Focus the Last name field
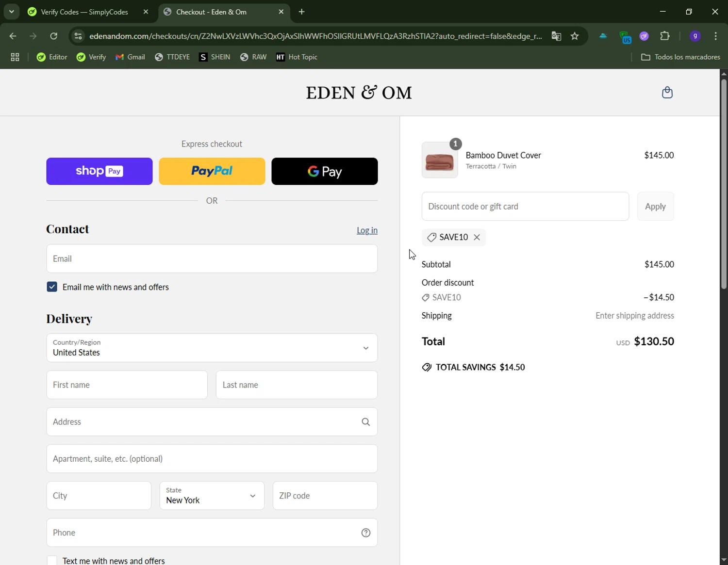 point(297,385)
